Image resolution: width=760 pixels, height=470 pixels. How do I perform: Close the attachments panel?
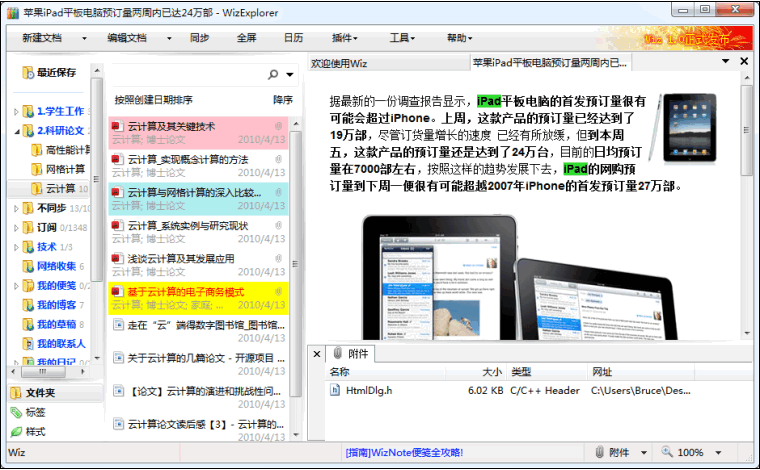tap(317, 354)
